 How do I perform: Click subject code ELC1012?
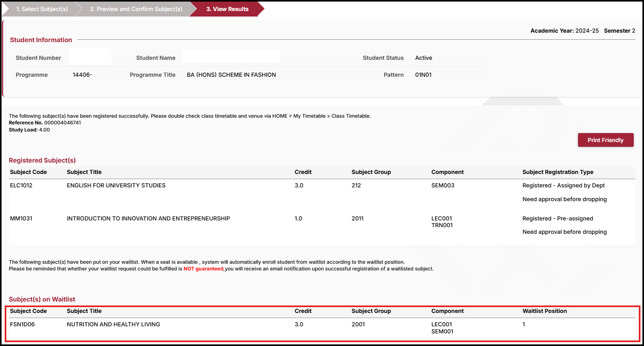pos(21,185)
